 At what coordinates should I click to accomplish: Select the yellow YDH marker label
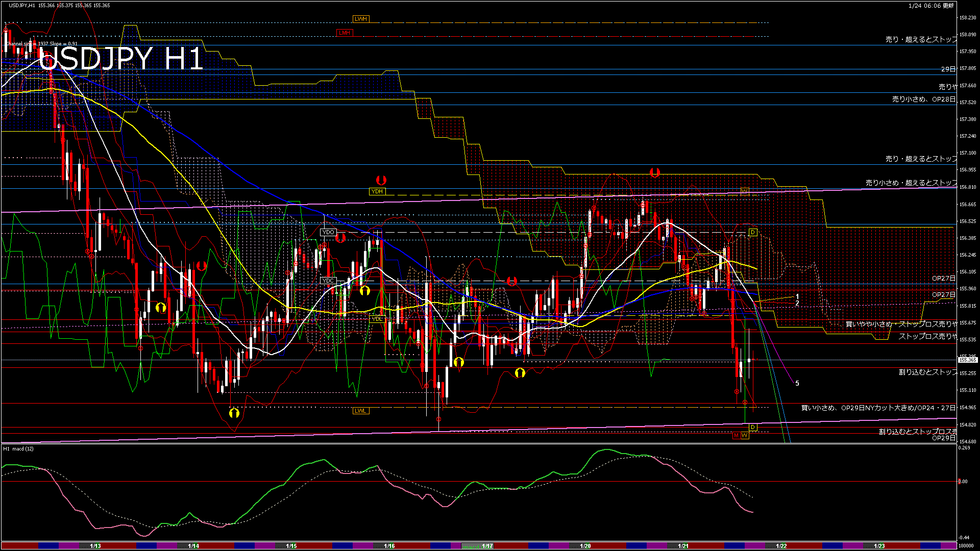pos(377,191)
